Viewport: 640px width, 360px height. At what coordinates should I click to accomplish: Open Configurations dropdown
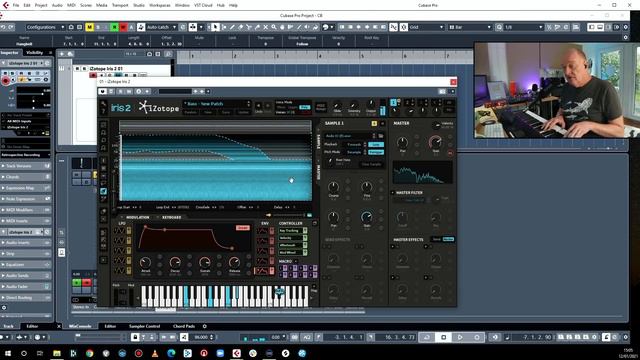pyautogui.click(x=45, y=27)
